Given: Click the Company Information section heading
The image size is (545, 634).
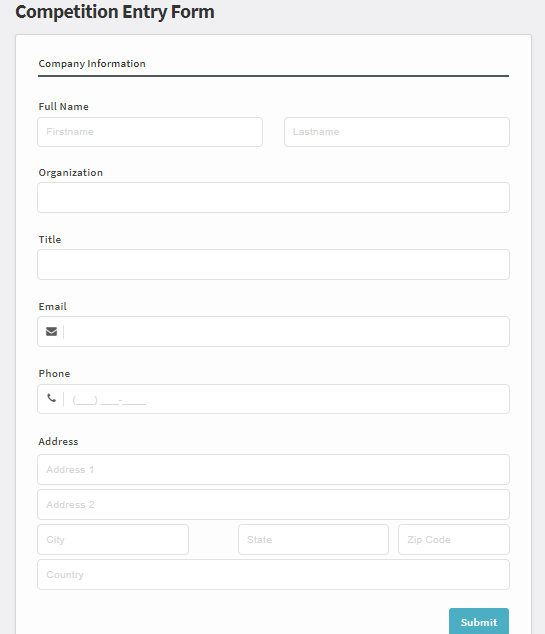Looking at the screenshot, I should [x=92, y=63].
